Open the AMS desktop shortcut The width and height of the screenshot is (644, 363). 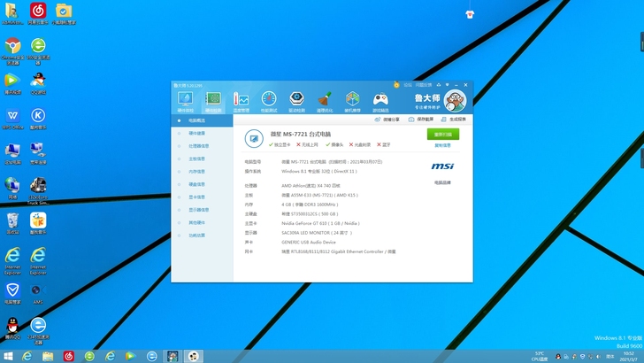tap(38, 294)
